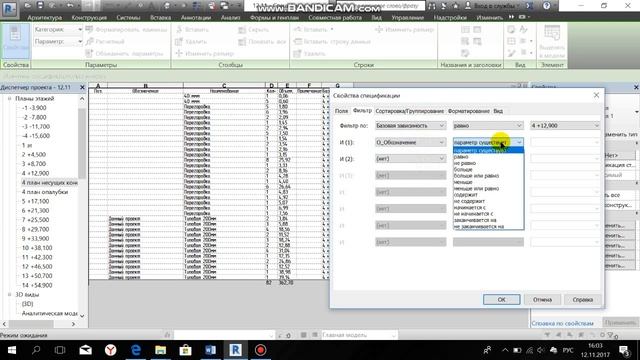Open the О_Обозначение field dropdown
The height and width of the screenshot is (360, 640).
[411, 142]
